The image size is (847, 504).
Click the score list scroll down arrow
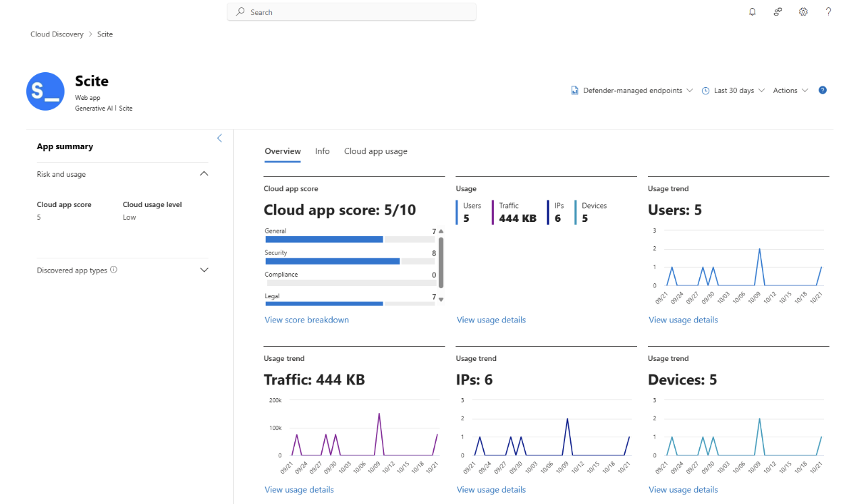click(x=441, y=299)
